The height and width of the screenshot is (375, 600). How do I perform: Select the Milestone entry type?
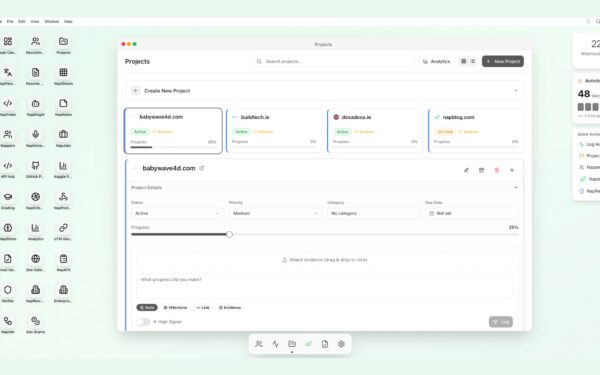175,308
